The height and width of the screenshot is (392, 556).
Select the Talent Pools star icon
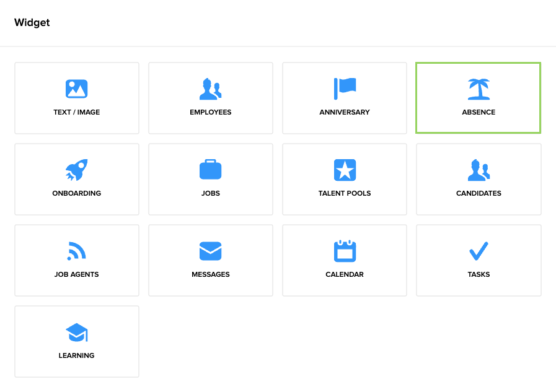(344, 169)
